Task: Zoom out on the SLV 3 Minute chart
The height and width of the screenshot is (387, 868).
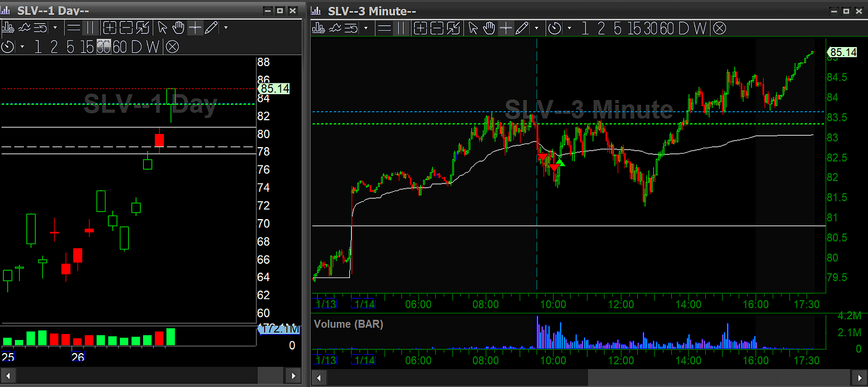Action: tap(437, 27)
